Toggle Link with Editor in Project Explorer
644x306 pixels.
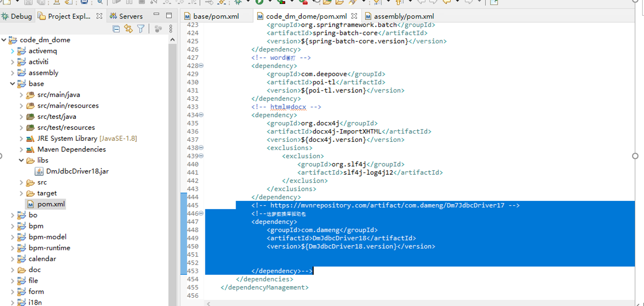coord(129,29)
